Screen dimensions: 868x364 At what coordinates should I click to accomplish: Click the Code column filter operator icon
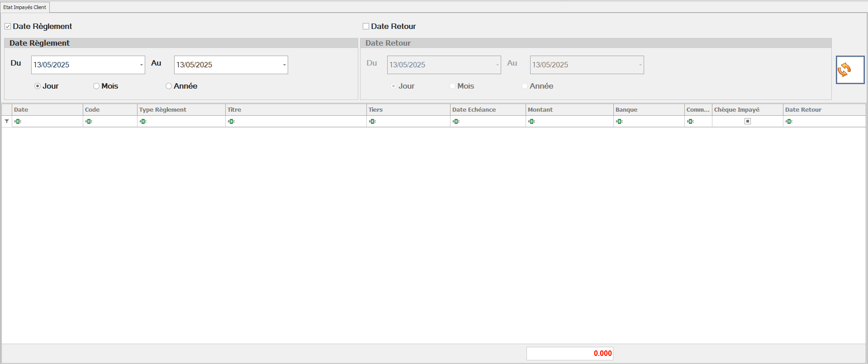pos(89,121)
